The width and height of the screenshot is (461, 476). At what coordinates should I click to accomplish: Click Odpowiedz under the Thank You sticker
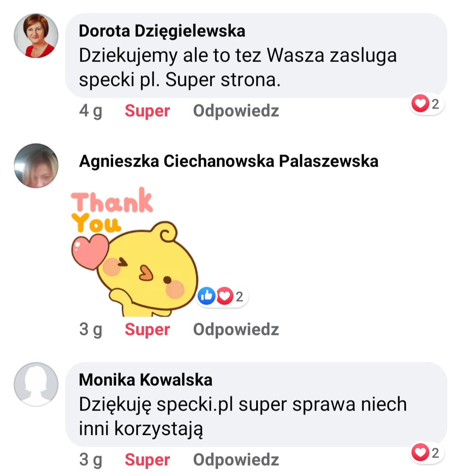coord(236,329)
